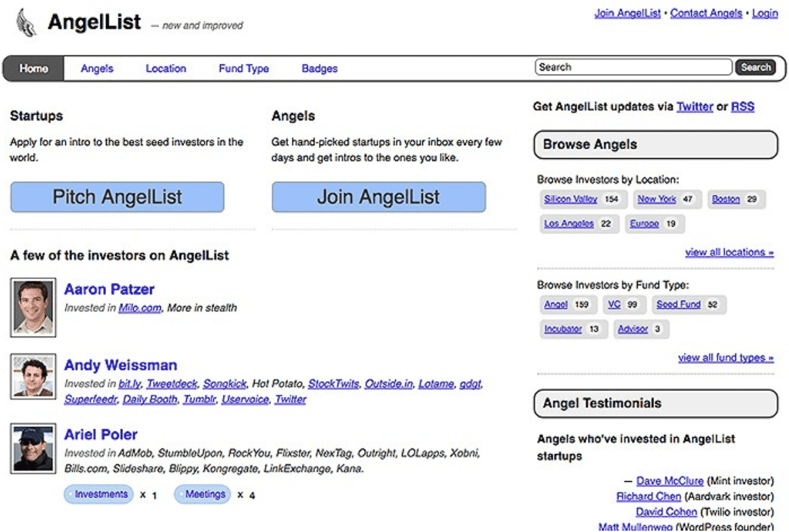Browse Silicon Valley investors
This screenshot has width=789, height=532.
(x=570, y=199)
